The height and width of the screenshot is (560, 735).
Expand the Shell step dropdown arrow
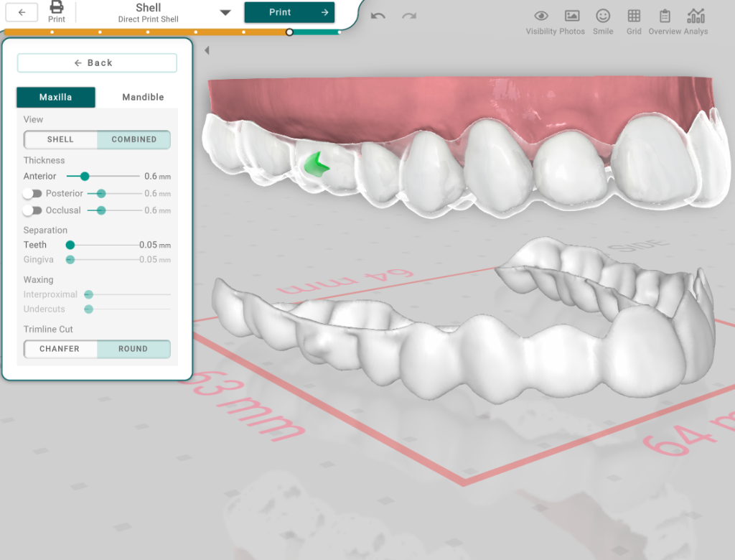pyautogui.click(x=225, y=13)
